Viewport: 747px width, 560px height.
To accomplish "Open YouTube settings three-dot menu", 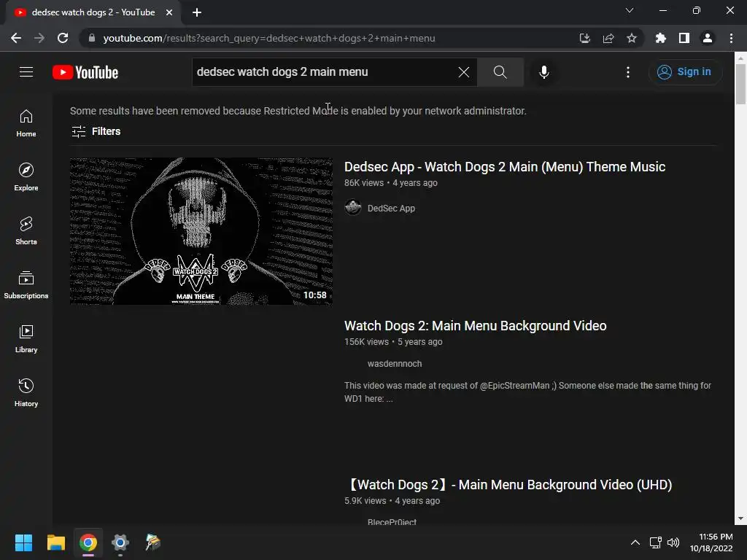I will tap(628, 72).
